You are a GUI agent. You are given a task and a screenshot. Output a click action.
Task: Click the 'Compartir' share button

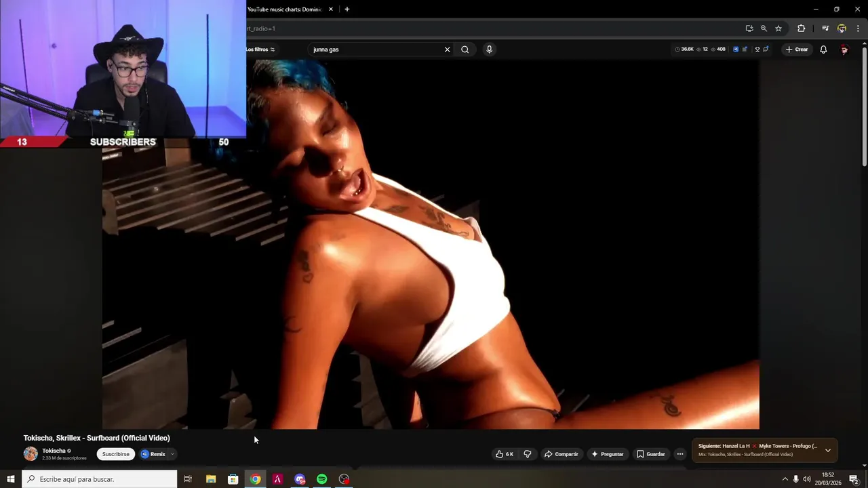coord(561,454)
